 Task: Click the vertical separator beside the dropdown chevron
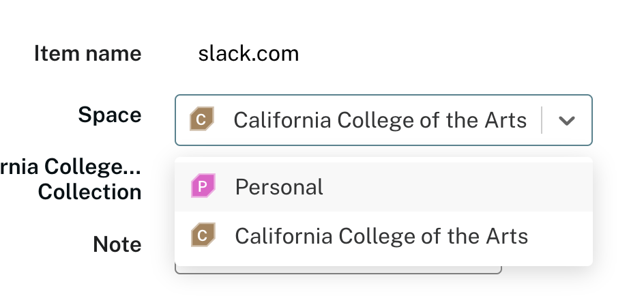542,121
